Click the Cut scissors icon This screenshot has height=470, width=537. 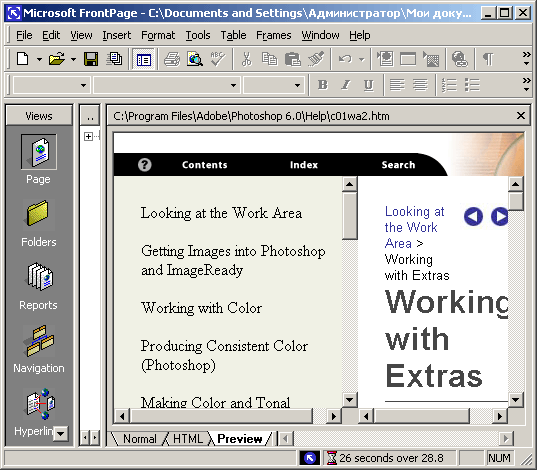[x=246, y=60]
